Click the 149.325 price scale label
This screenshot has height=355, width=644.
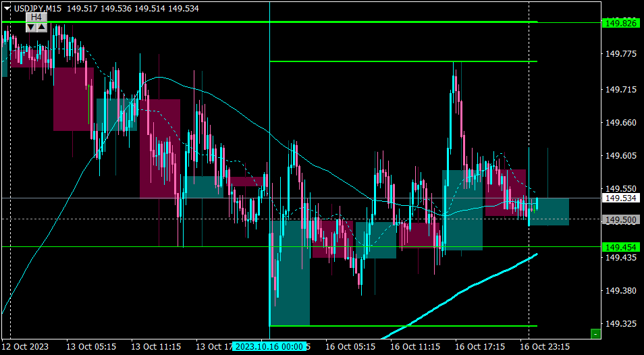[621, 324]
